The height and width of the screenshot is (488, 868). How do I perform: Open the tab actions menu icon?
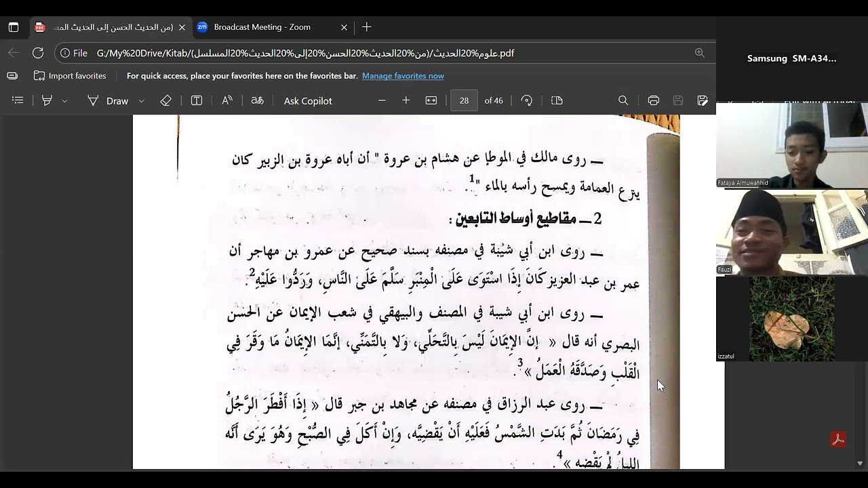(x=14, y=27)
